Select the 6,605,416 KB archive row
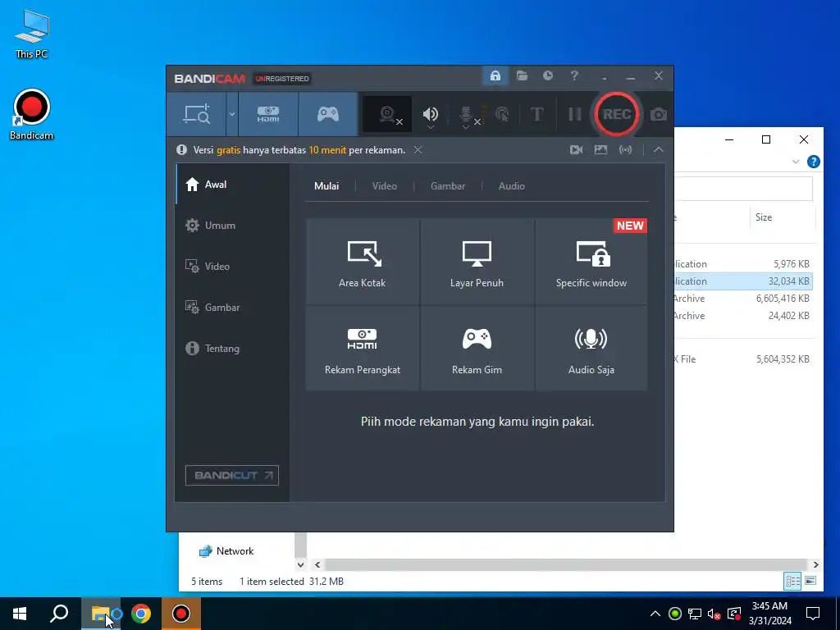This screenshot has width=840, height=630. point(743,299)
